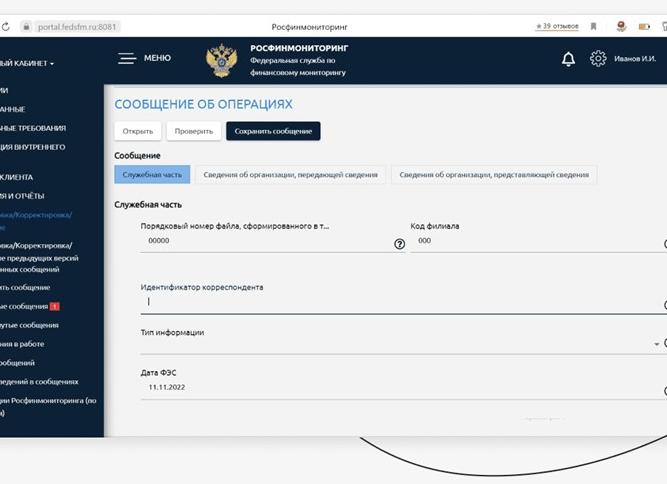Switch to Сведения об организации, представляющей сведения tab
Image resolution: width=667 pixels, height=484 pixels.
click(x=494, y=174)
